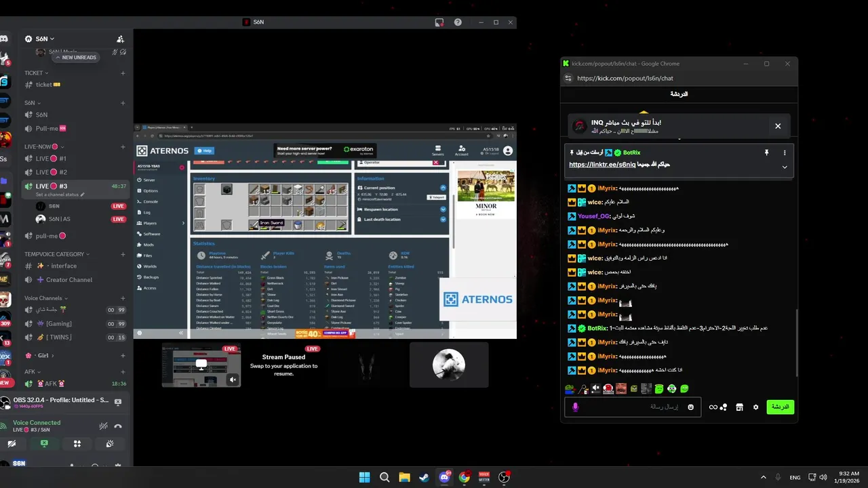Collapse the TEMPVOICE CATEGORY section
Screen dimensions: 868x488
pos(57,254)
